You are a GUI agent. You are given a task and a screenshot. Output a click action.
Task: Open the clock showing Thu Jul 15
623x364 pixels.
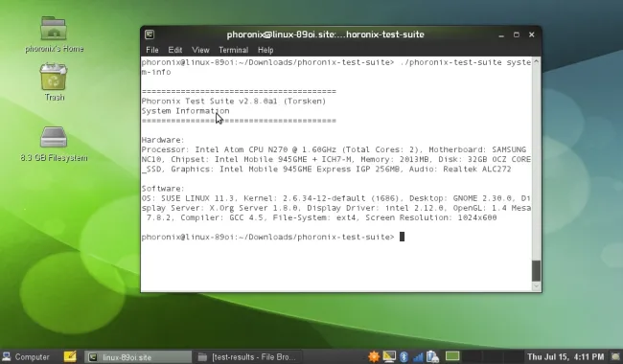click(565, 357)
